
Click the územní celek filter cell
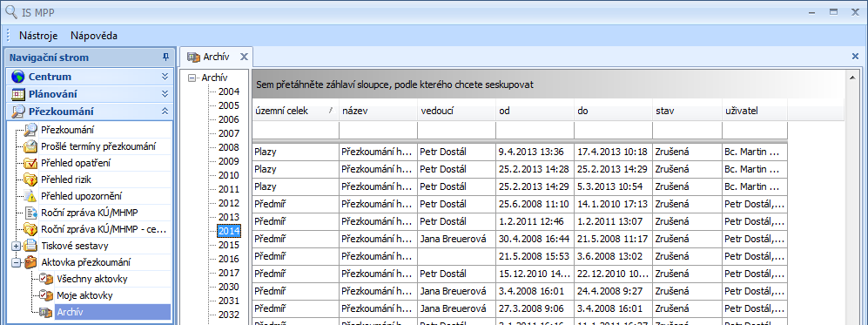tap(296, 131)
